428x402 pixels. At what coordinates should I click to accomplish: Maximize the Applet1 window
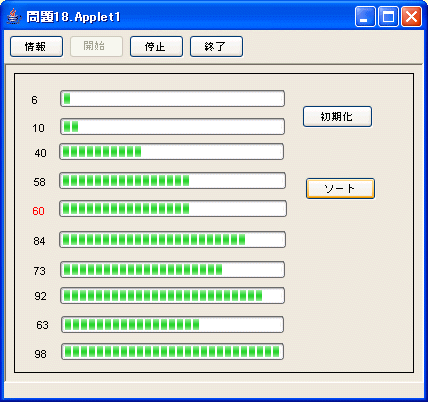pos(388,16)
